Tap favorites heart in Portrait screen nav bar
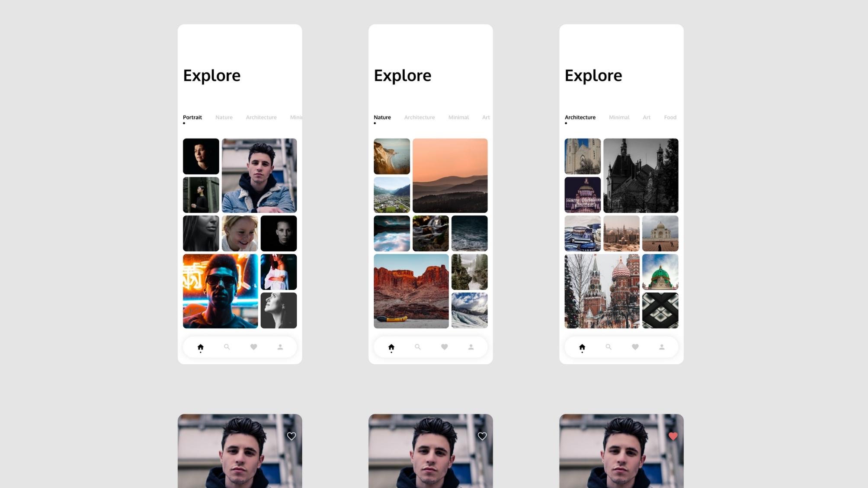 (x=253, y=347)
